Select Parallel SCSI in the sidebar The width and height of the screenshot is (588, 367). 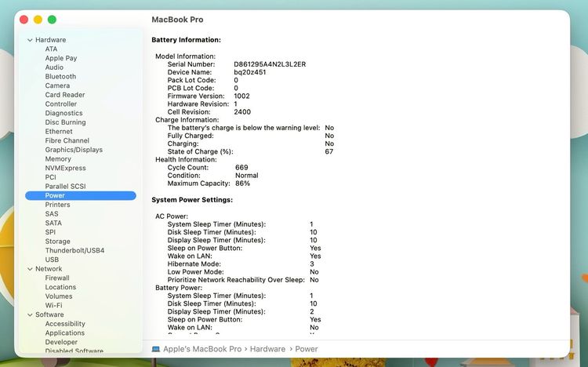coord(65,186)
